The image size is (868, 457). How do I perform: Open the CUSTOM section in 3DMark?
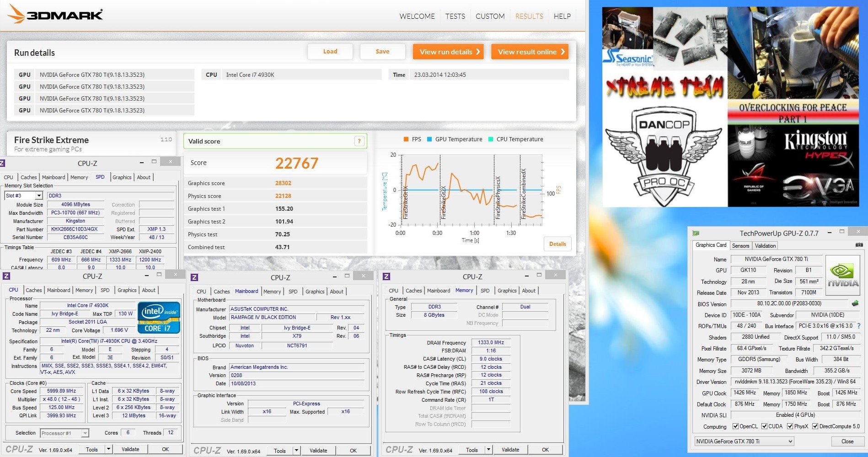pos(490,16)
